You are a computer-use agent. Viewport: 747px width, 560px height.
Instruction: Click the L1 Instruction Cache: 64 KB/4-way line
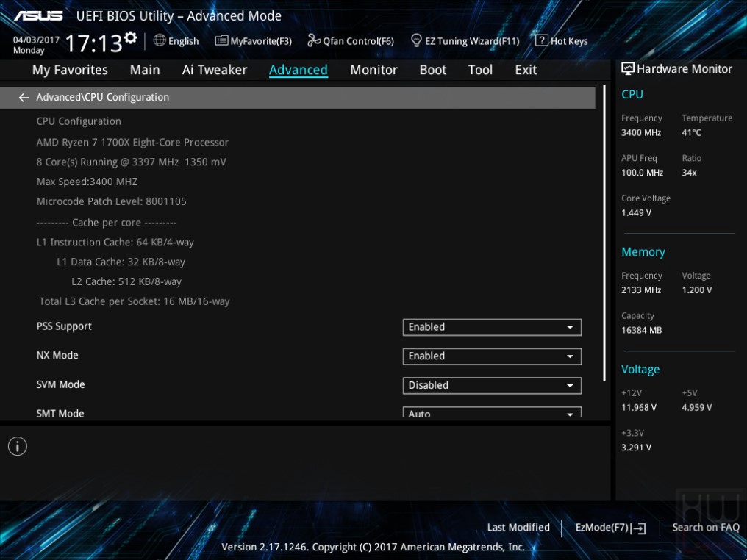pyautogui.click(x=115, y=243)
